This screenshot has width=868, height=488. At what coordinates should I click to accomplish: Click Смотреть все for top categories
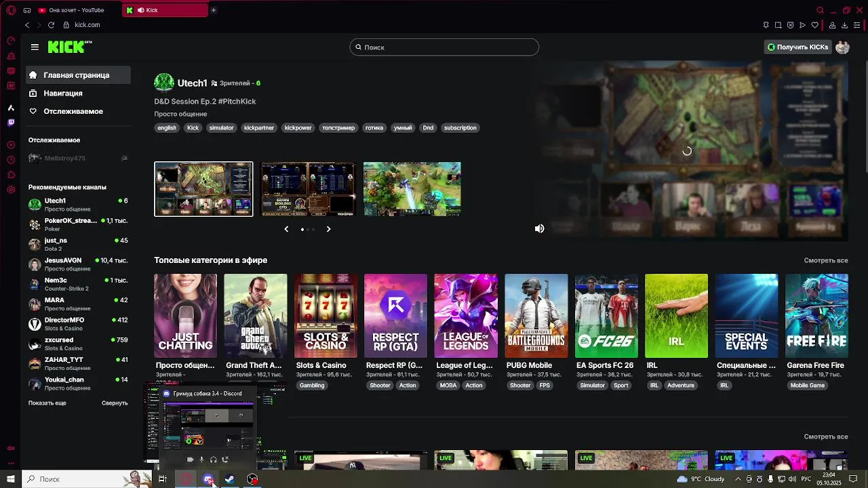click(x=826, y=260)
